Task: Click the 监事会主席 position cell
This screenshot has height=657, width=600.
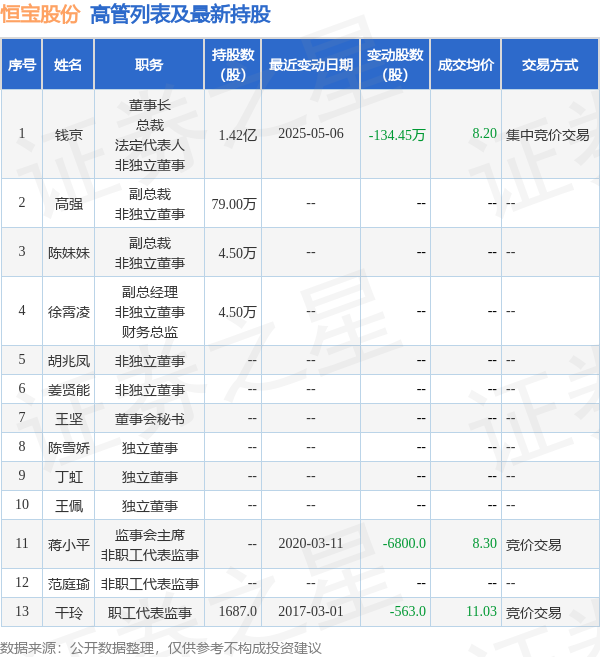Action: pyautogui.click(x=150, y=545)
